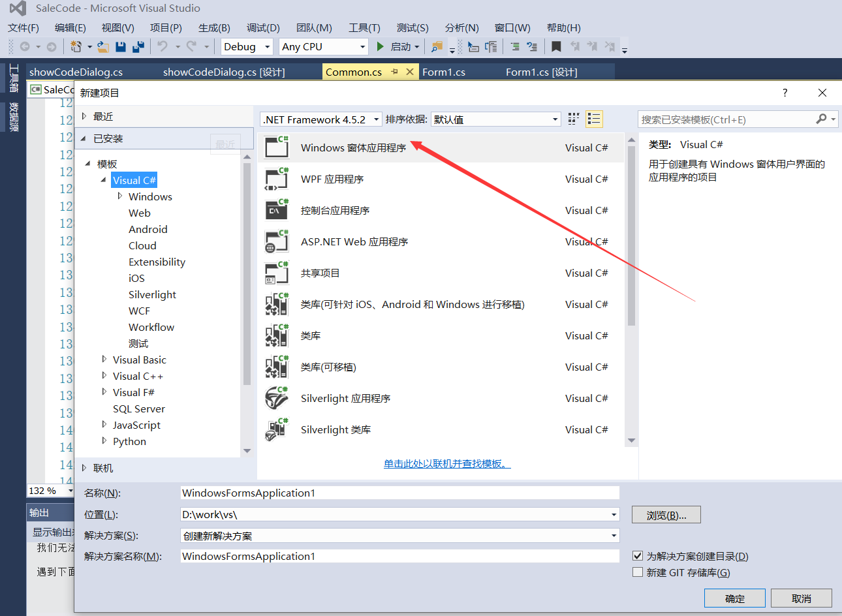Click the 启动 start button text

401,46
